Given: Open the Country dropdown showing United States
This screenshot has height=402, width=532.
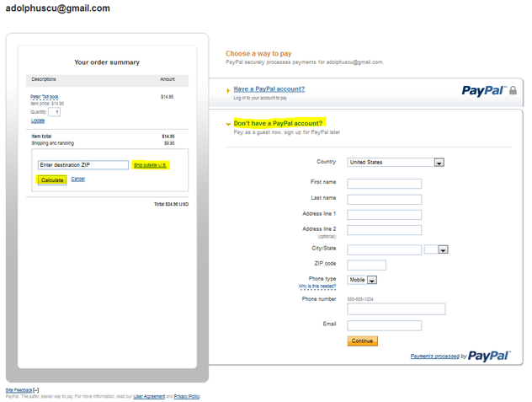Looking at the screenshot, I should [396, 163].
